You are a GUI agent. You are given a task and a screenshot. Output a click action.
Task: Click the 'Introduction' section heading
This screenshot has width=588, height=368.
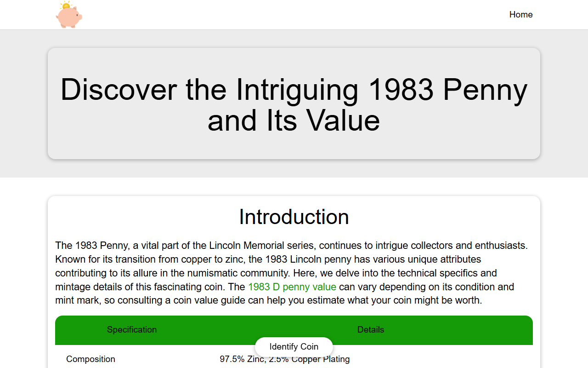click(294, 217)
